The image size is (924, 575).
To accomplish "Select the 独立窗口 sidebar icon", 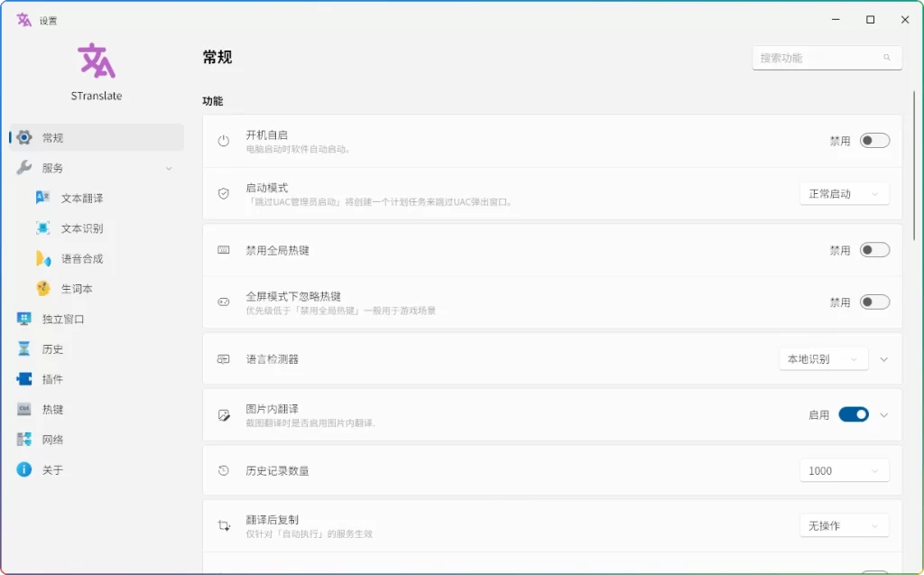I will 25,319.
